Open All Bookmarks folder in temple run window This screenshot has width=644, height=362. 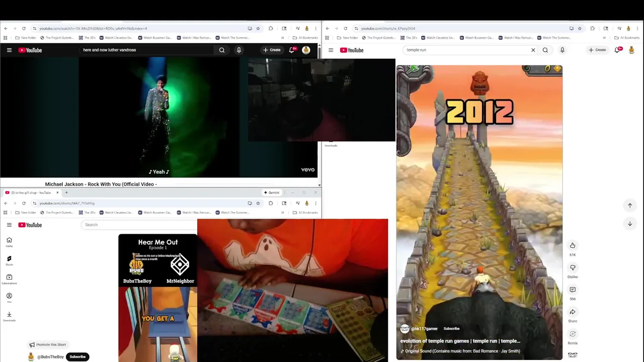[627, 38]
